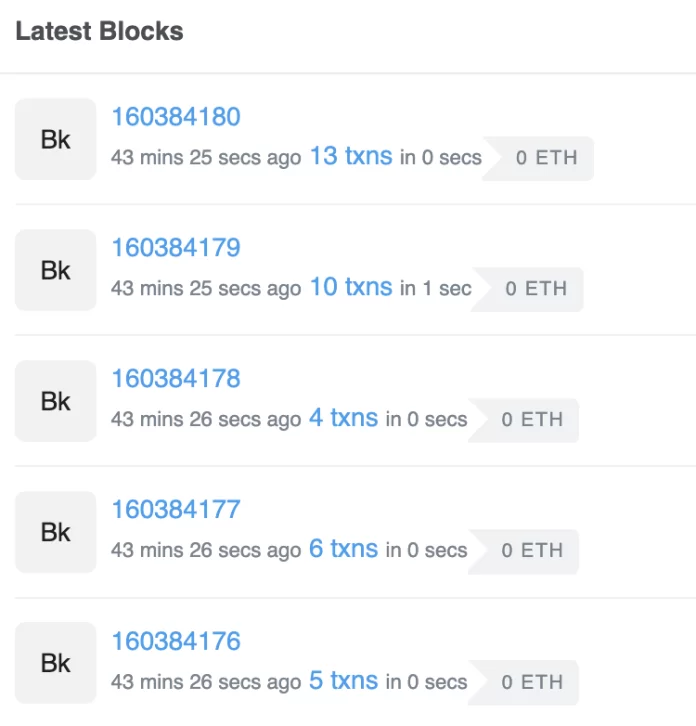Open block number 160384178

(x=176, y=379)
